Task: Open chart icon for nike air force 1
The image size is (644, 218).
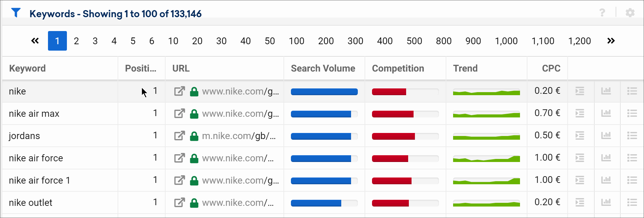Action: click(606, 180)
